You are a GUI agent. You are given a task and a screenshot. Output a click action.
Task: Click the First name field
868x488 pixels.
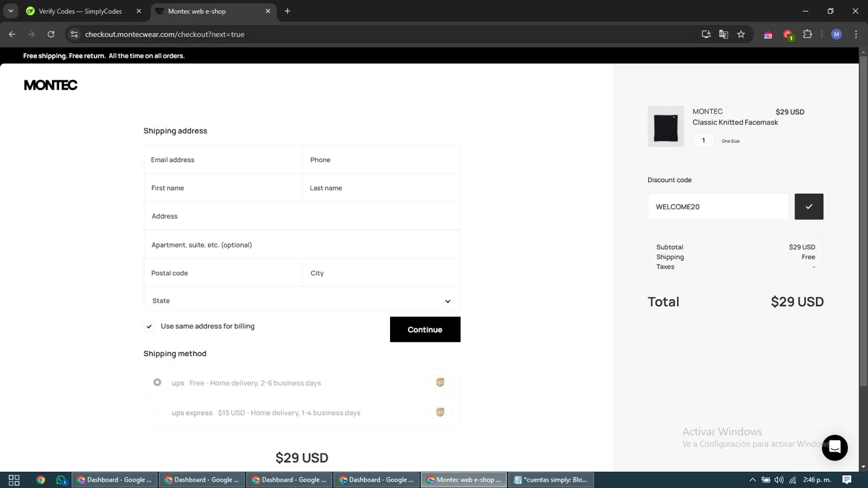223,188
